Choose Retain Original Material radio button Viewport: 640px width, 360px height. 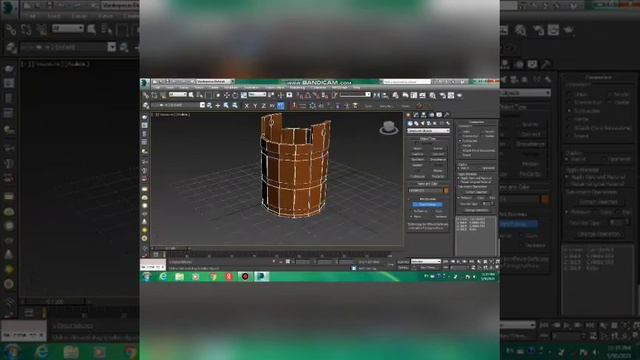pos(458,182)
